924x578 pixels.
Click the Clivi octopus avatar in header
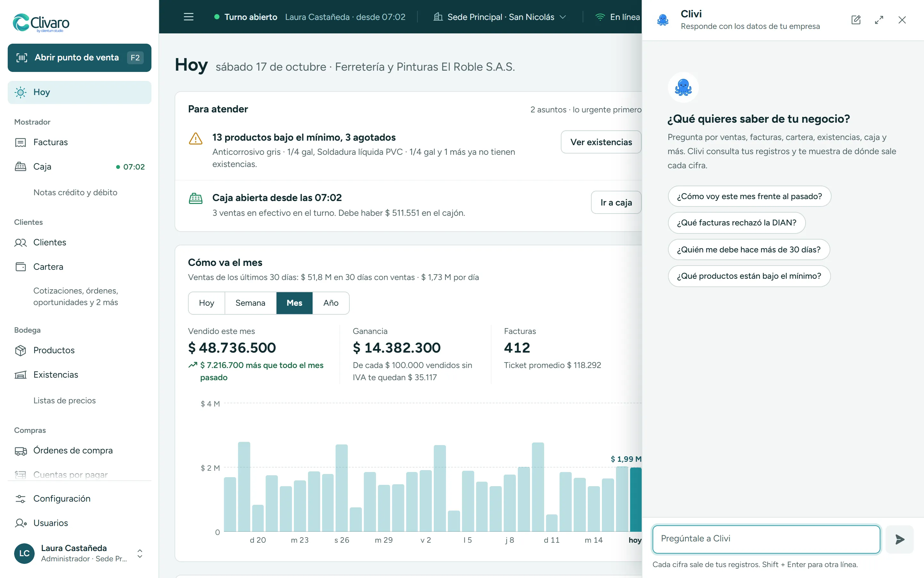[x=663, y=20]
